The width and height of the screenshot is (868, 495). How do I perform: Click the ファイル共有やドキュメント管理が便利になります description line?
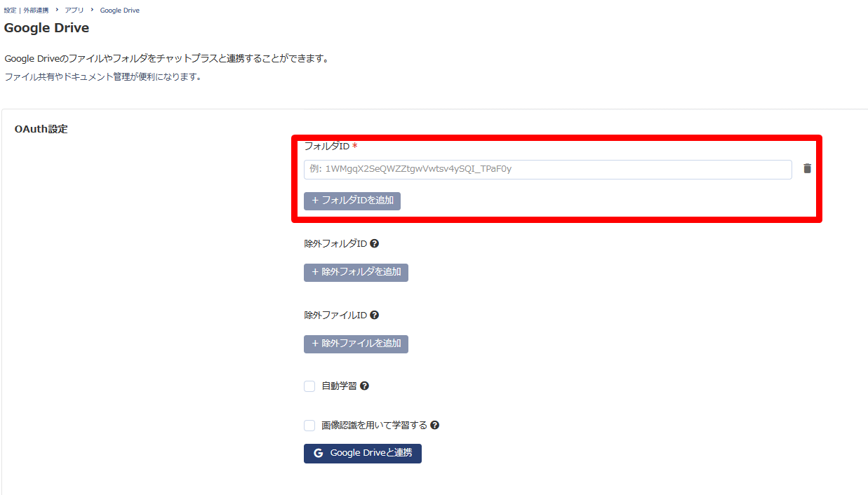[x=103, y=77]
